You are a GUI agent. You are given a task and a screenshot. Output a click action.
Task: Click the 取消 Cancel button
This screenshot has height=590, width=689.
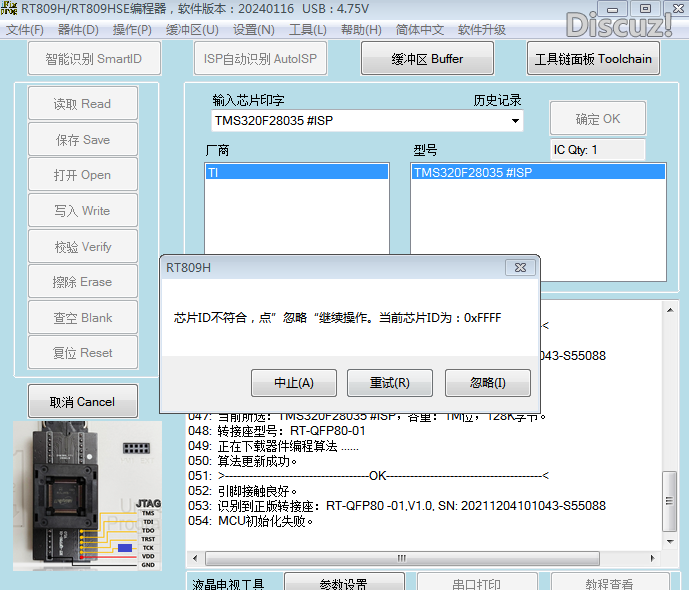[82, 402]
